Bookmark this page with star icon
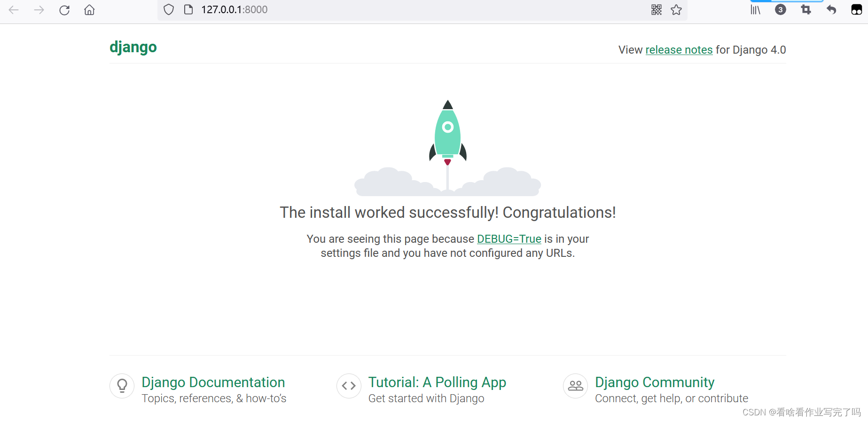 pos(676,9)
